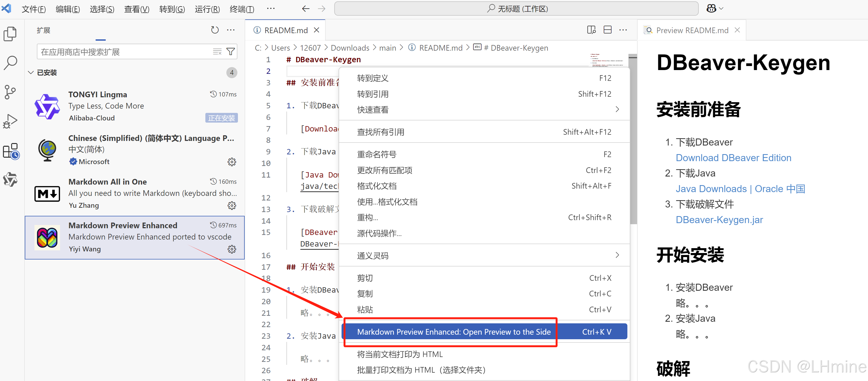The height and width of the screenshot is (381, 868).
Task: Select 复制 in context menu
Action: coord(484,294)
